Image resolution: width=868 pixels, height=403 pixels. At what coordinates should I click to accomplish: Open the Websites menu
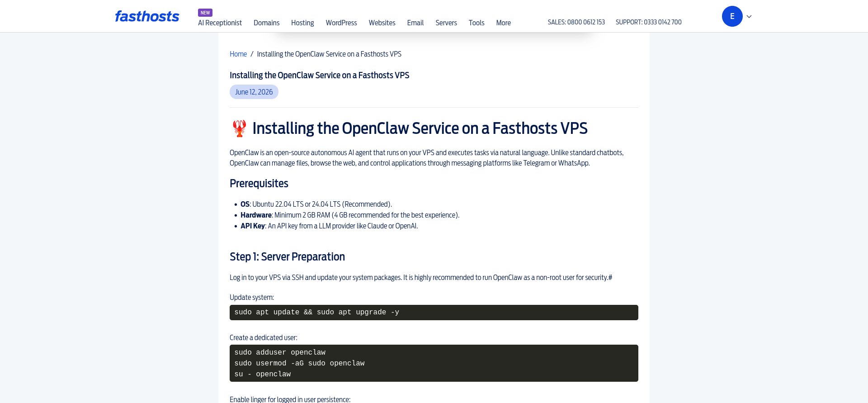click(x=382, y=23)
